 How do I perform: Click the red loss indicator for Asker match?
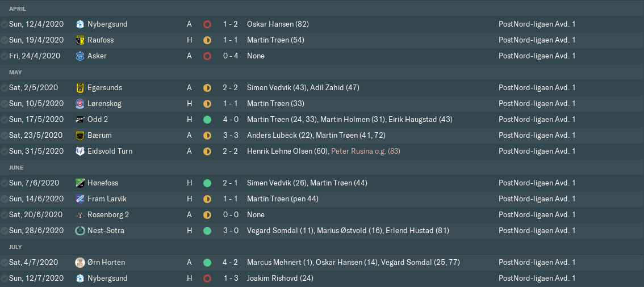click(207, 56)
